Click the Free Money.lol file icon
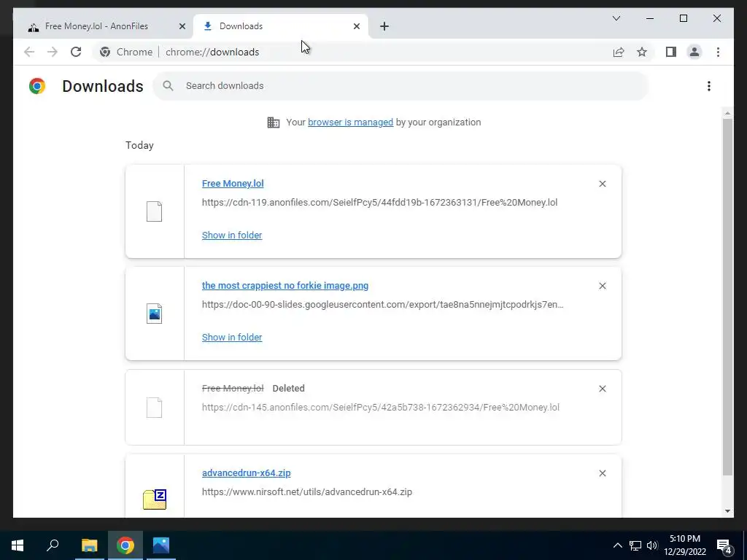 click(x=154, y=211)
